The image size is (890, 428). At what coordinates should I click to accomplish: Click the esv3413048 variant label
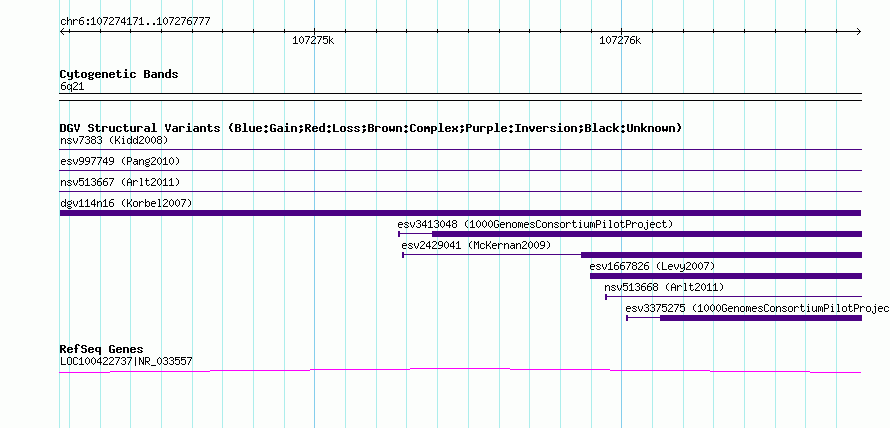pyautogui.click(x=535, y=224)
